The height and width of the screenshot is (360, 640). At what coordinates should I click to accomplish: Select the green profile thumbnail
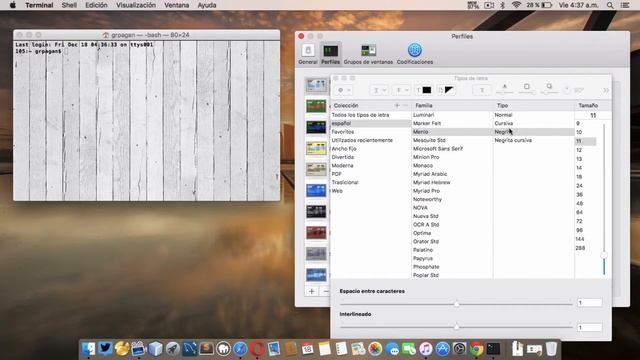coord(316,106)
